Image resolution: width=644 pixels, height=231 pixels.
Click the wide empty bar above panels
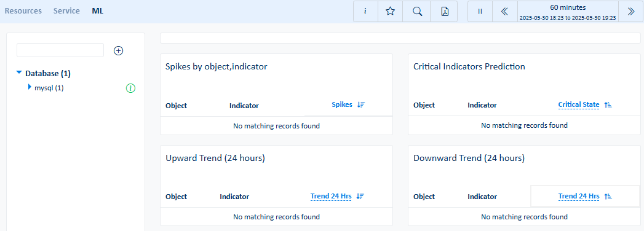(x=400, y=38)
